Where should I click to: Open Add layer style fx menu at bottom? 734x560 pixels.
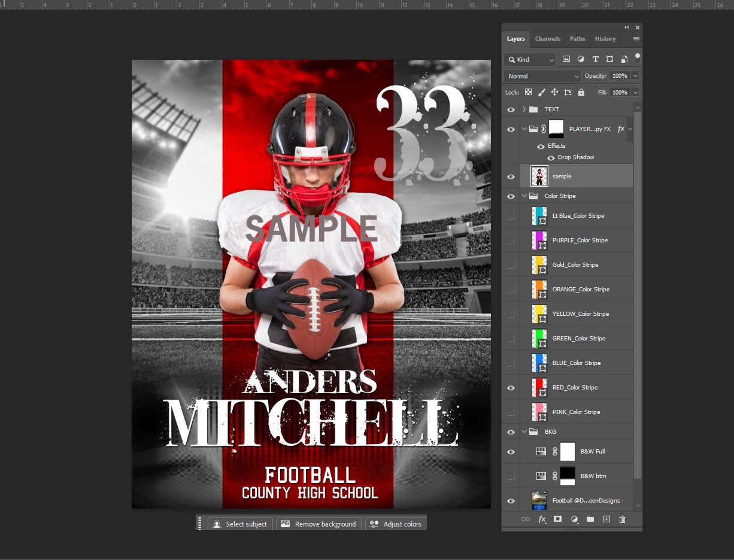(542, 519)
